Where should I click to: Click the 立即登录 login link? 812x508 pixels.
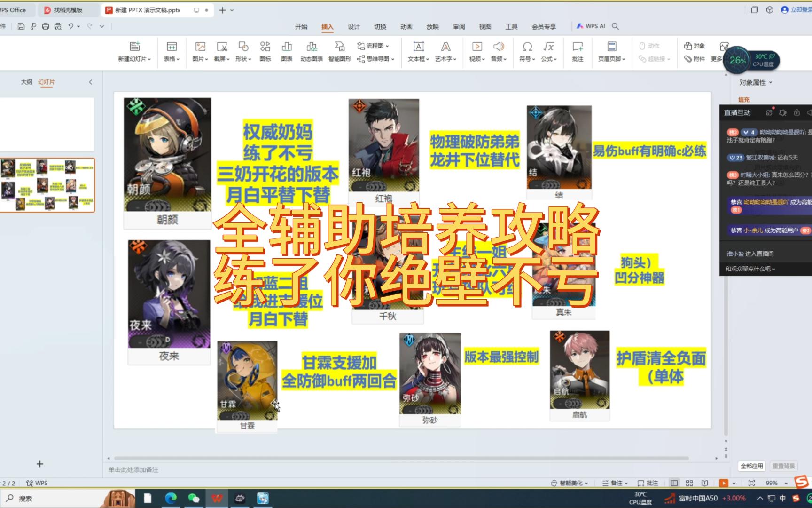click(x=797, y=9)
